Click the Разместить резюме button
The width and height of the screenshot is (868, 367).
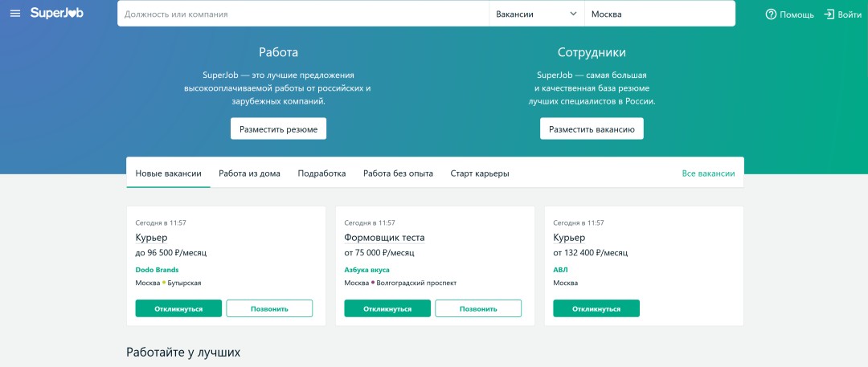pyautogui.click(x=278, y=128)
